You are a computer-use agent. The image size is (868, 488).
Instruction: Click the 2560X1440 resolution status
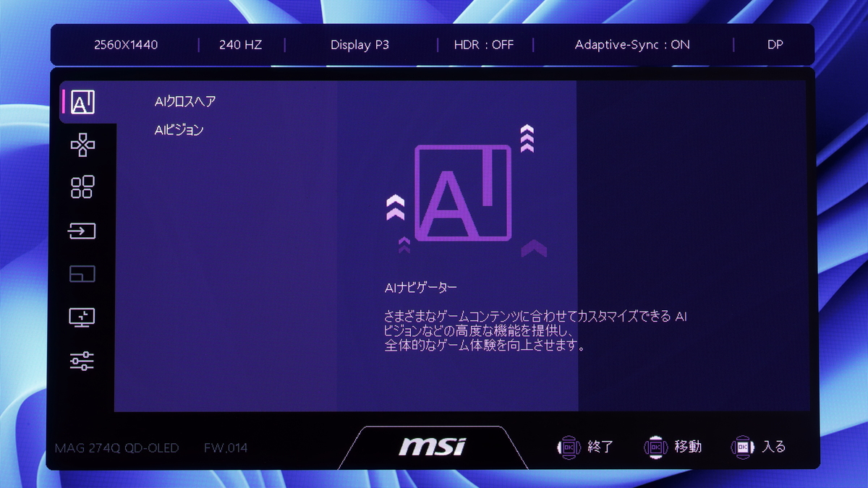click(126, 45)
